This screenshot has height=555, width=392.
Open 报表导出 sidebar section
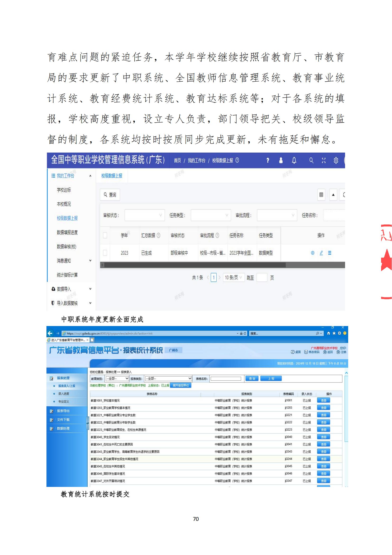pyautogui.click(x=63, y=411)
